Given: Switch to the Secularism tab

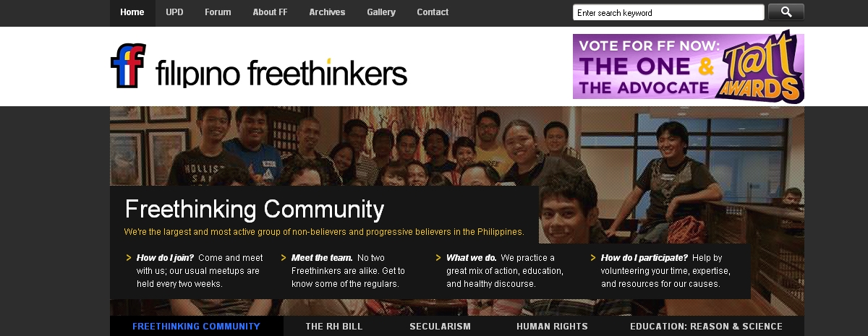Looking at the screenshot, I should [x=440, y=327].
